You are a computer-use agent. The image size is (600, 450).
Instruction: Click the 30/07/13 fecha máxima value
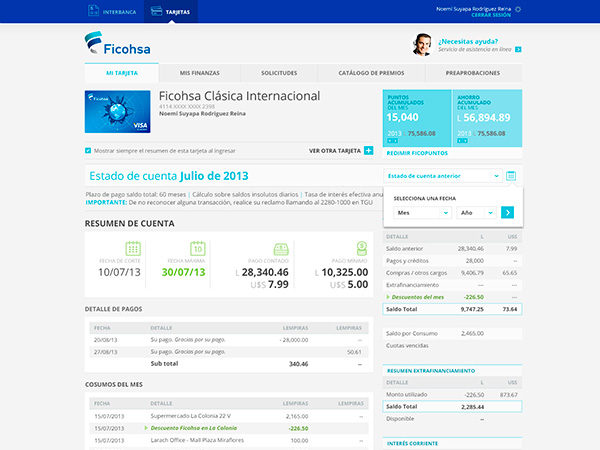tap(183, 272)
